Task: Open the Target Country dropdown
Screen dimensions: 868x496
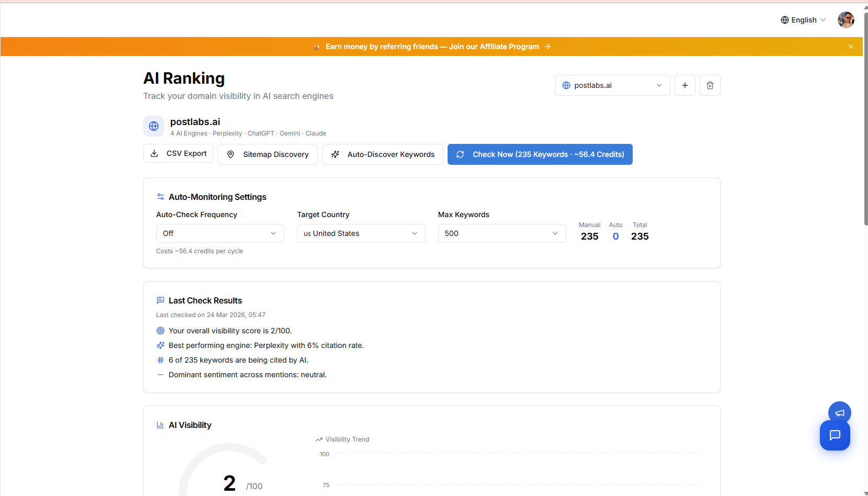Action: [361, 233]
